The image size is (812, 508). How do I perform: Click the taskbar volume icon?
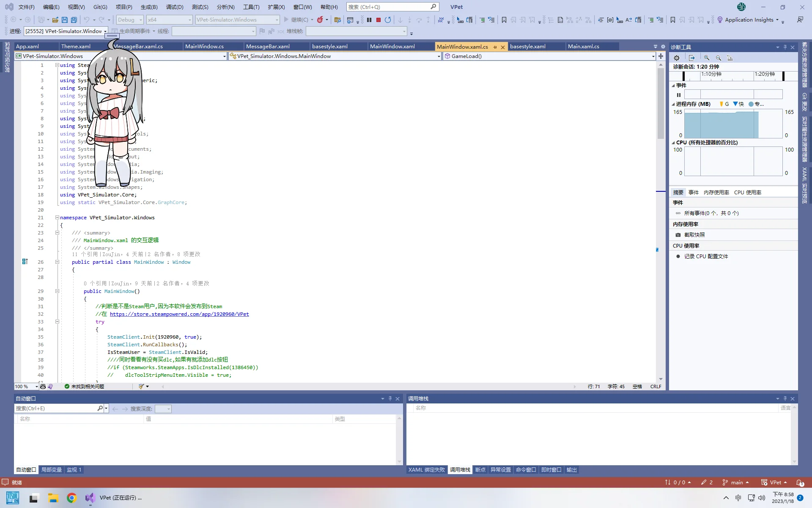[762, 498]
